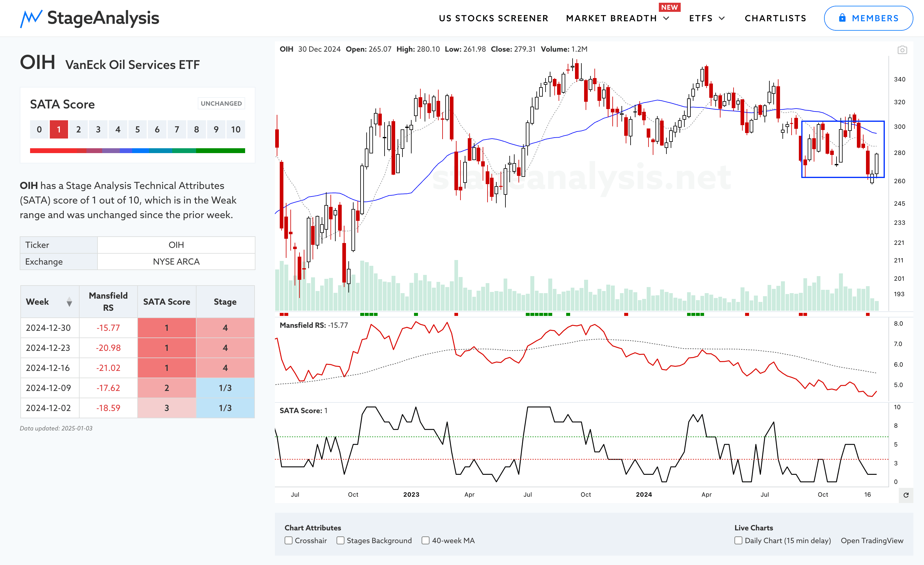
Task: Click the StageAnalysis site name
Action: (103, 18)
